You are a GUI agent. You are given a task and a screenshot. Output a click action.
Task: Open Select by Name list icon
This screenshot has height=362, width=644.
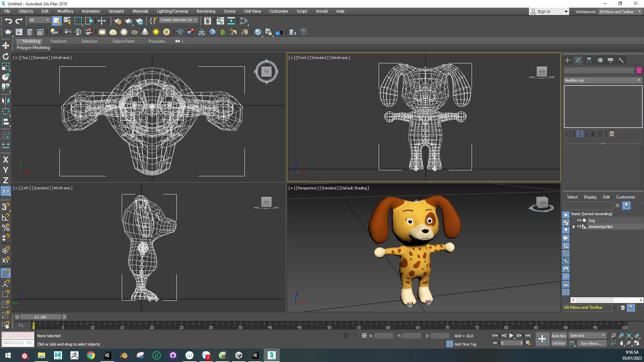click(67, 21)
